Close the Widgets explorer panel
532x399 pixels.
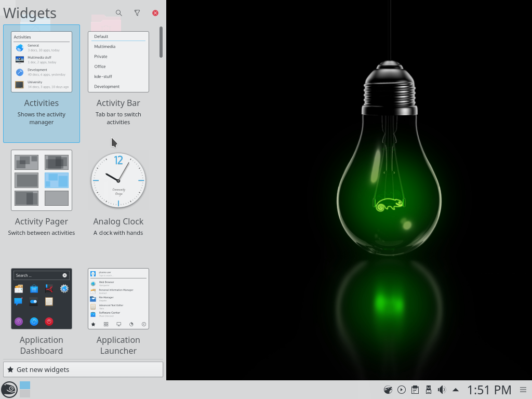155,13
